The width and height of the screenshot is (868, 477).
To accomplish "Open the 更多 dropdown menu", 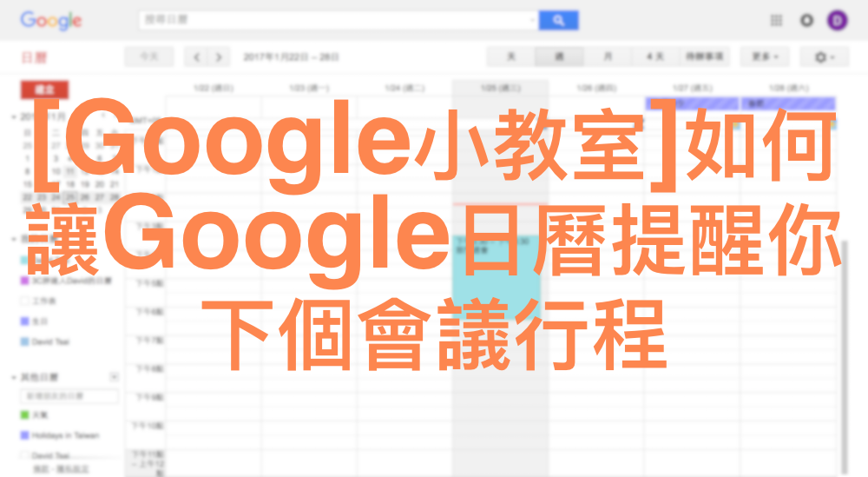I will (765, 56).
